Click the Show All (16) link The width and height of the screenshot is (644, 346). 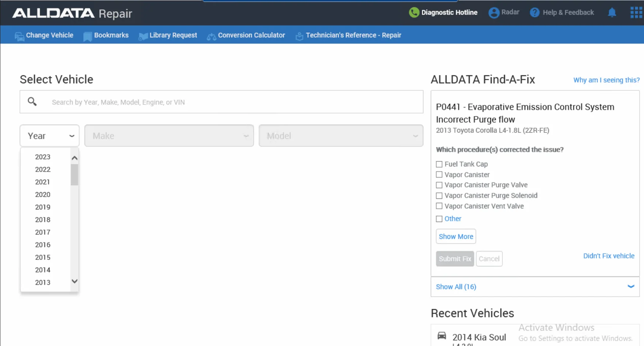(456, 287)
